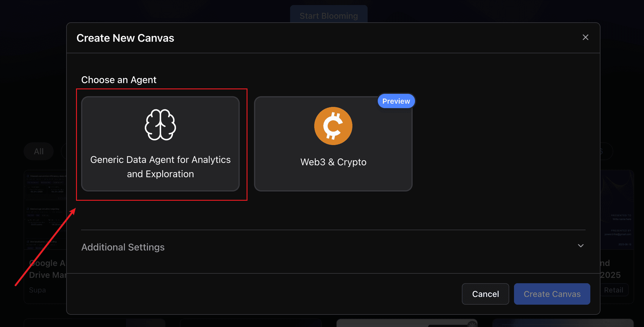Close the Create New Canvas dialog

coord(586,37)
